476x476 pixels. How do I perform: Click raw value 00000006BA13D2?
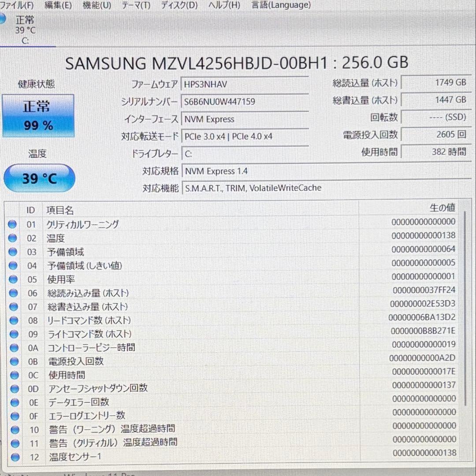tap(422, 317)
